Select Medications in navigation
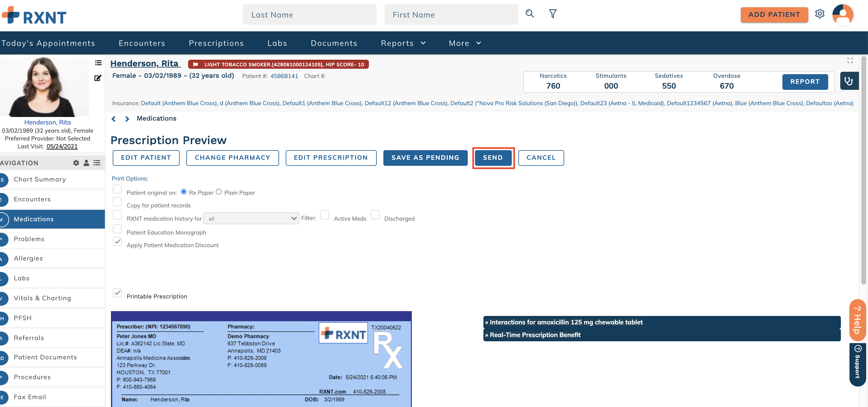Screen dimensions: 868x407 pyautogui.click(x=52, y=219)
